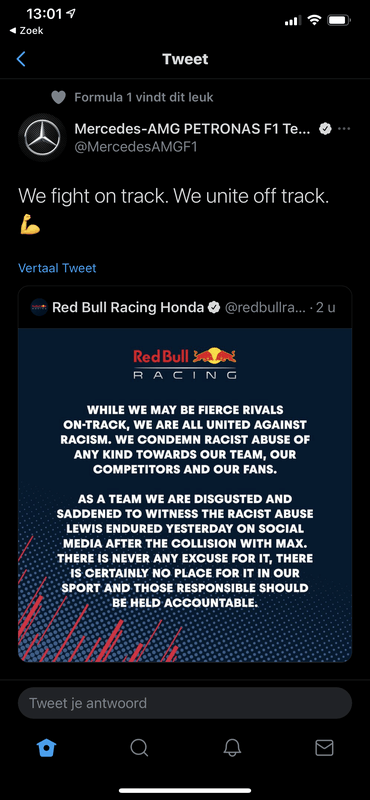Tap the Red Bull Racing small avatar
This screenshot has width=370, height=800.
(39, 308)
